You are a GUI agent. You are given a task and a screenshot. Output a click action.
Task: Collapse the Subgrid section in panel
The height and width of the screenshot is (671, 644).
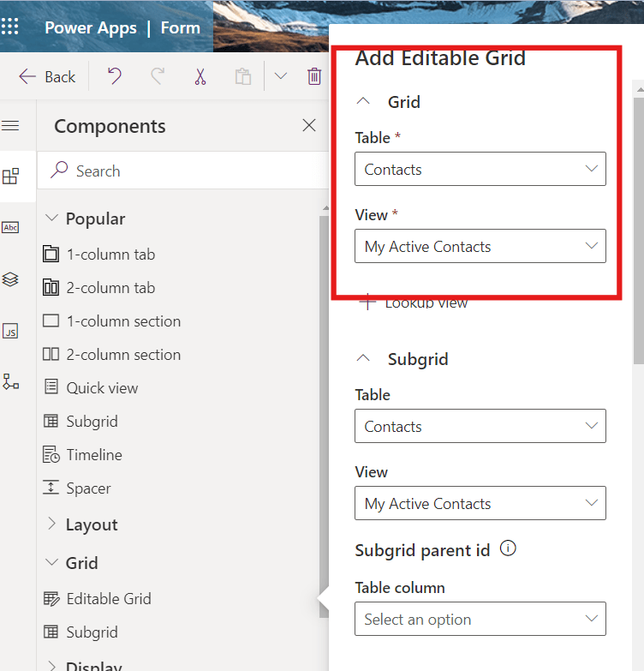click(363, 358)
